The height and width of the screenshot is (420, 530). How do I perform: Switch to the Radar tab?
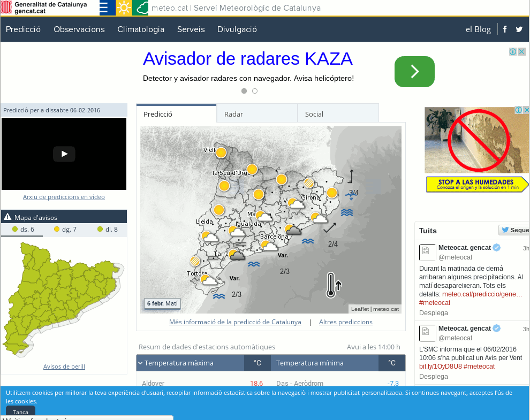point(257,114)
